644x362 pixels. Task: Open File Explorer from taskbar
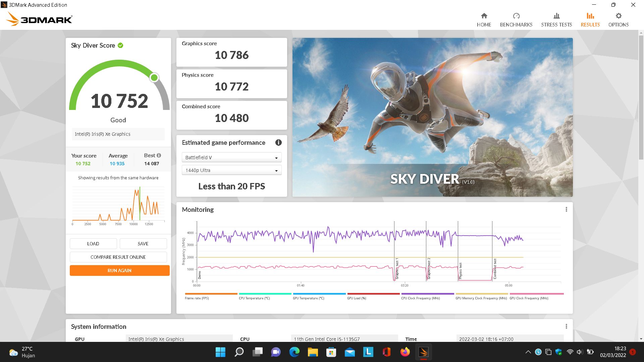[313, 352]
